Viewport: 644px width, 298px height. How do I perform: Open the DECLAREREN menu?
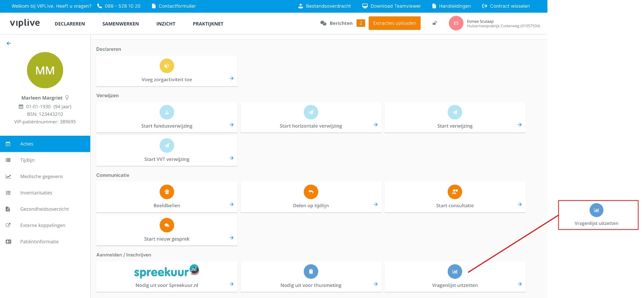(x=70, y=24)
